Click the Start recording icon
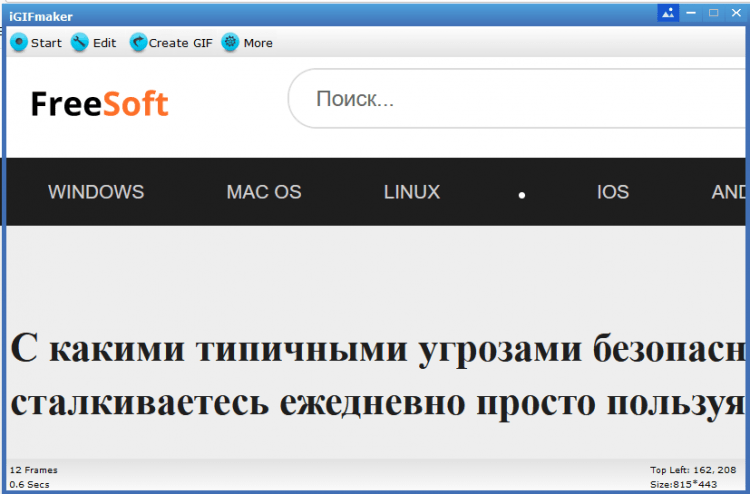The image size is (750, 494). (19, 43)
